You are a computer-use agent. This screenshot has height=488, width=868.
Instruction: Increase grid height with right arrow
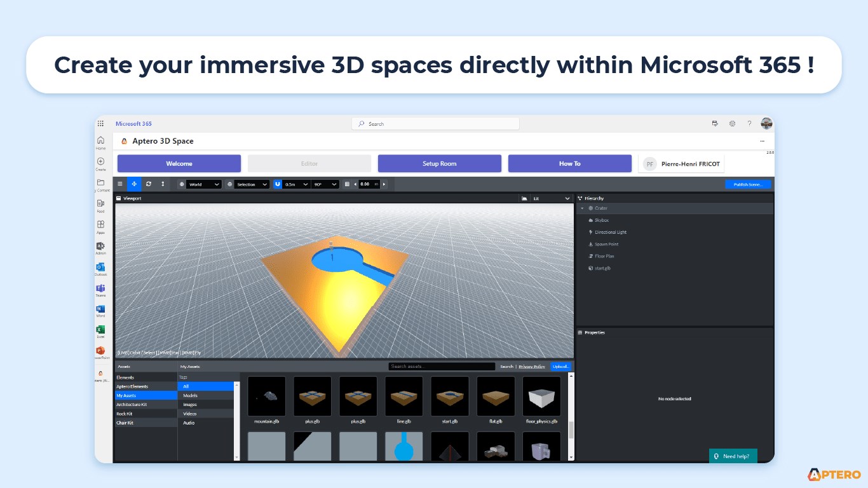(384, 184)
